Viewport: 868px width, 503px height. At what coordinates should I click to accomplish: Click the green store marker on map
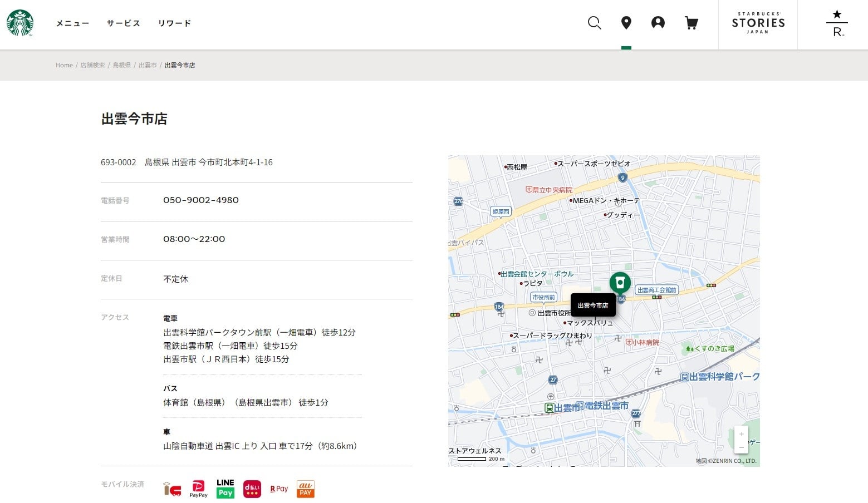[x=620, y=284]
